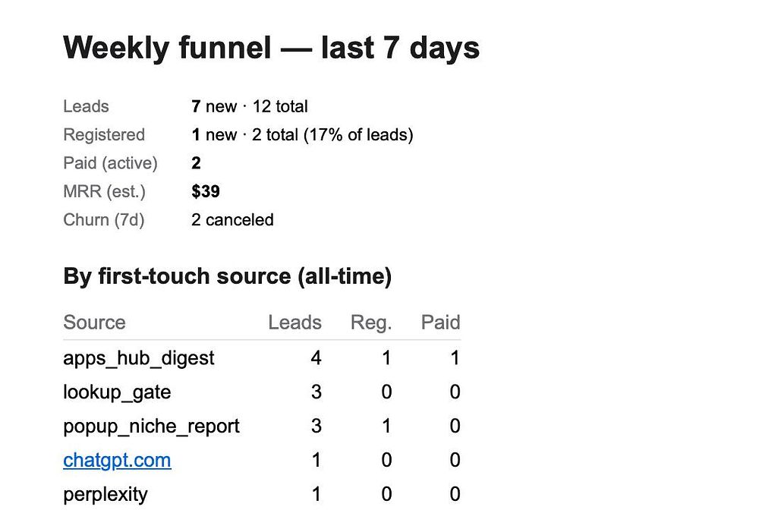
Task: Click leads count 4 for apps_hub_digest
Action: coord(316,358)
